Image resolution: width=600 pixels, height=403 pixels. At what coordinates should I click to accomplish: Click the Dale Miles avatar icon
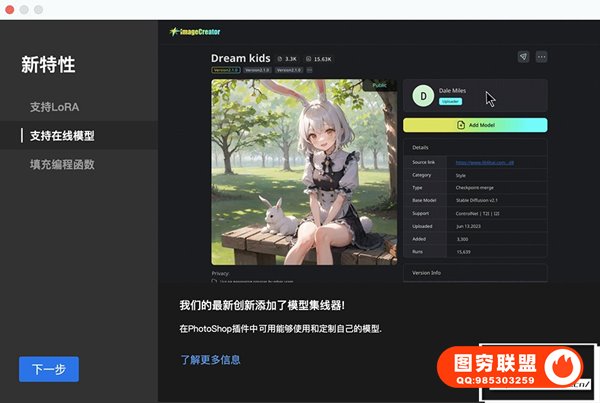[423, 97]
